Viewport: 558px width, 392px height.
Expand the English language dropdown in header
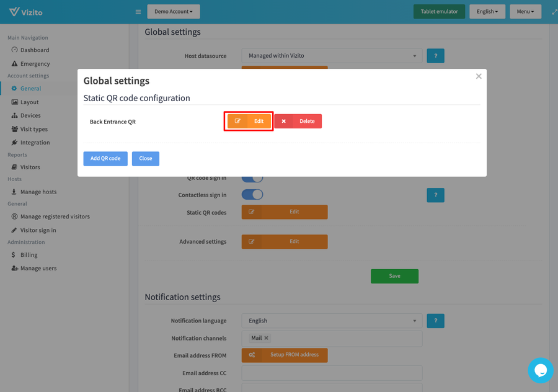pyautogui.click(x=487, y=11)
